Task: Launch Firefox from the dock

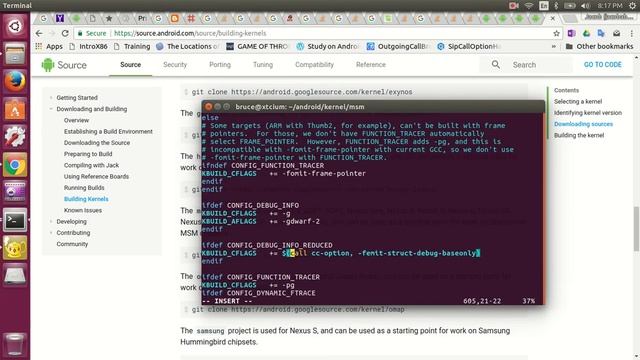Action: point(15,82)
